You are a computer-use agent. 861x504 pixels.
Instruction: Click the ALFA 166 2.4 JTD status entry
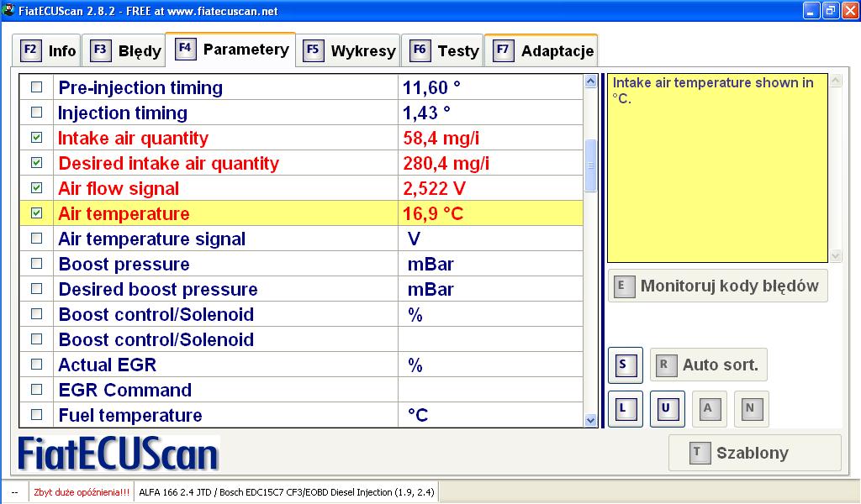pyautogui.click(x=287, y=492)
